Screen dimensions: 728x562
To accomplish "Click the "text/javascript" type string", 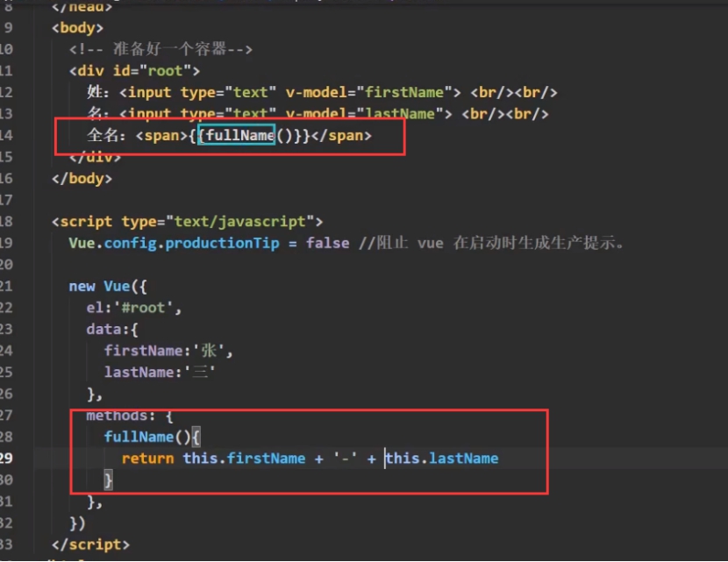I will pos(240,221).
